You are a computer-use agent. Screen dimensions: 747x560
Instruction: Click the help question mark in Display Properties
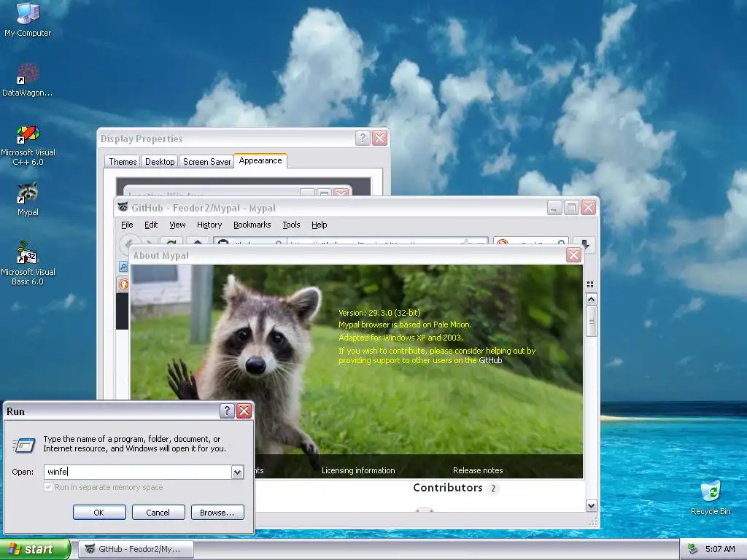point(363,138)
